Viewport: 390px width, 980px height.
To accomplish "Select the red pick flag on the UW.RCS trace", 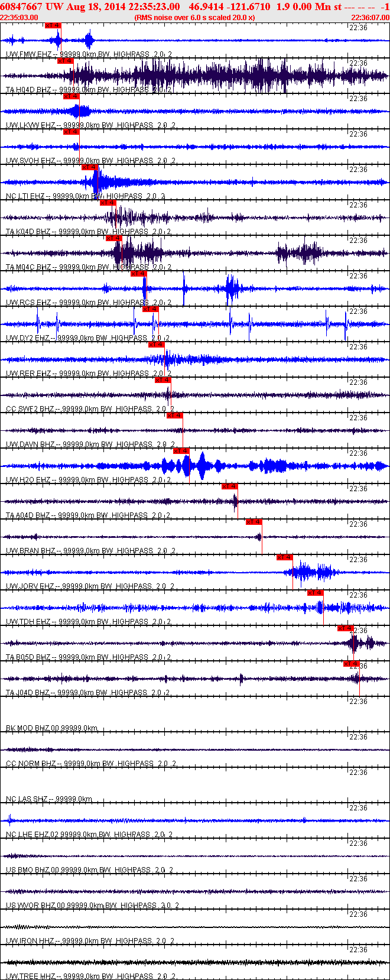I will pyautogui.click(x=138, y=274).
